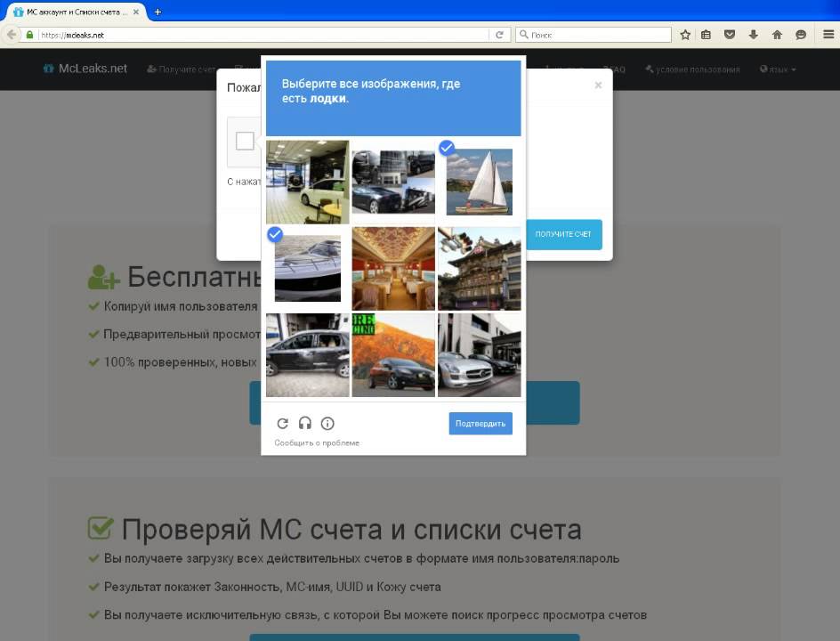The image size is (840, 641).
Task: Reload page with address bar refresh icon
Action: (499, 35)
